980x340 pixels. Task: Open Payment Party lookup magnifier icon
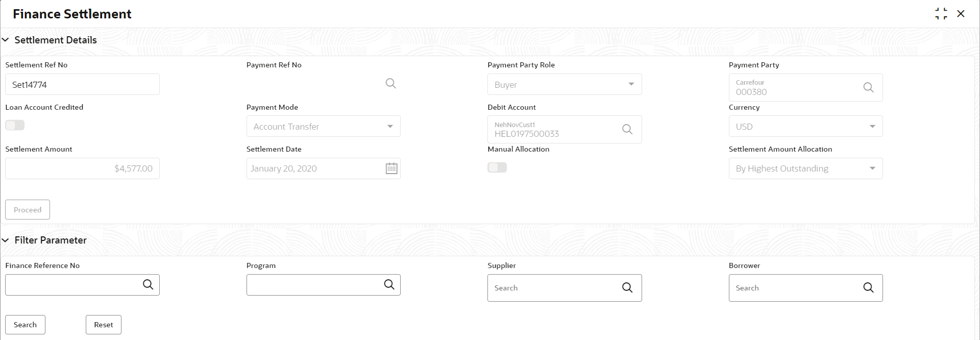point(868,87)
